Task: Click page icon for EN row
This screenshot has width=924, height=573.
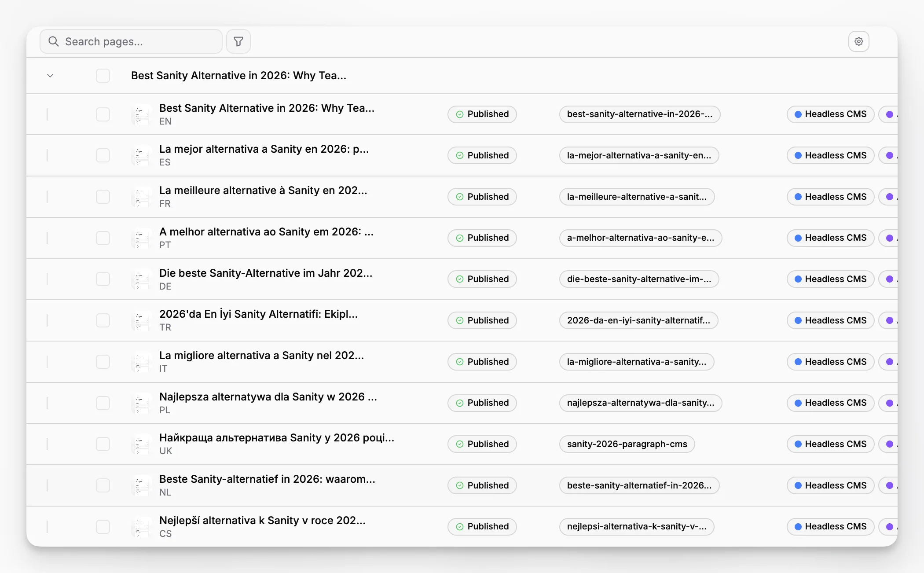Action: click(142, 114)
